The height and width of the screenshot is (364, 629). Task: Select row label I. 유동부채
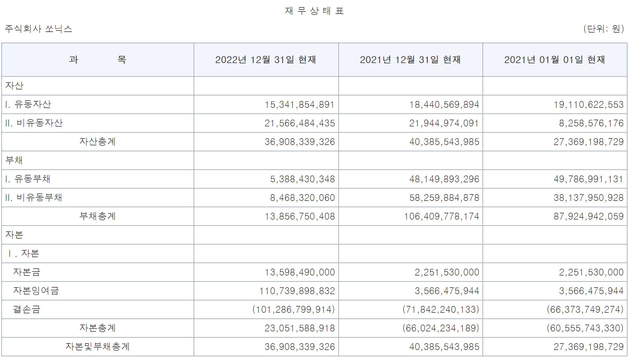point(28,179)
